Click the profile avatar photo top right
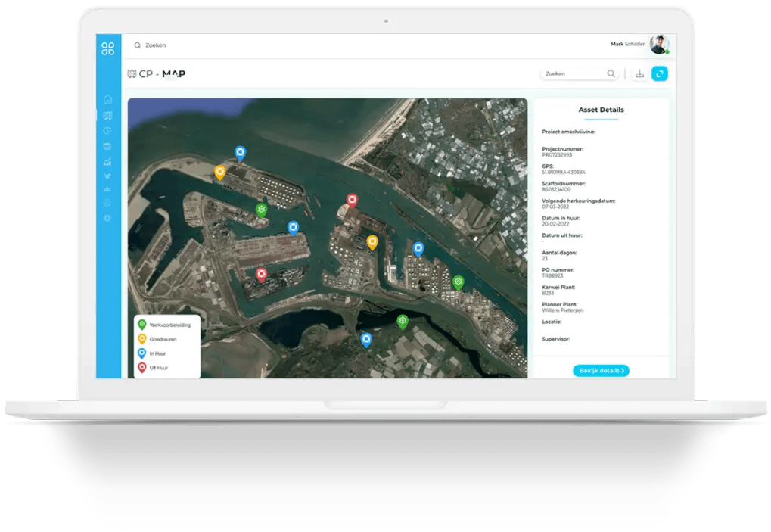The height and width of the screenshot is (532, 771). [660, 43]
